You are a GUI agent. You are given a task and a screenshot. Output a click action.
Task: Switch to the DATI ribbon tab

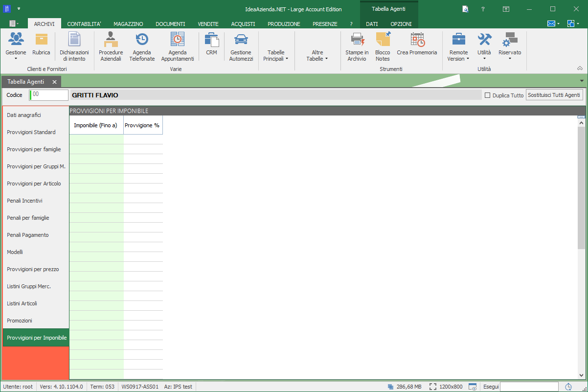[372, 23]
